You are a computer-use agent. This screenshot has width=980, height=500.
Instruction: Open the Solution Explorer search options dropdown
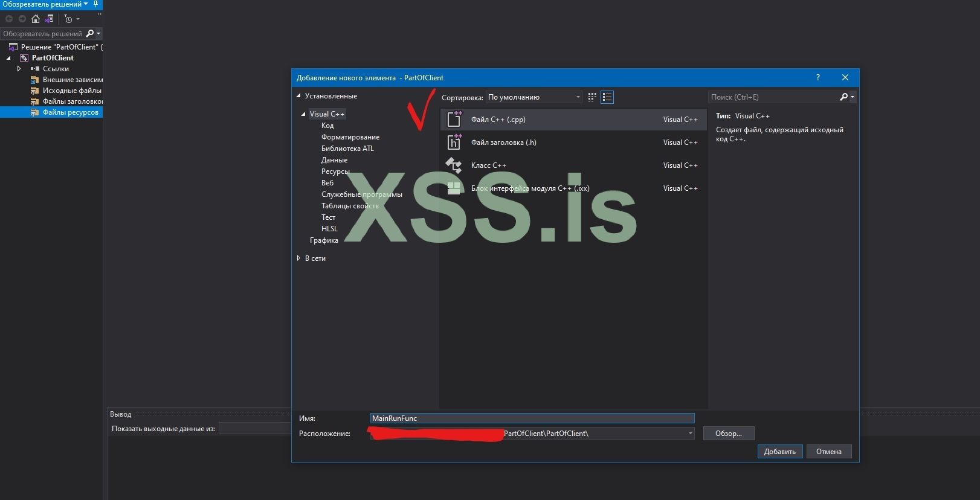[x=98, y=34]
